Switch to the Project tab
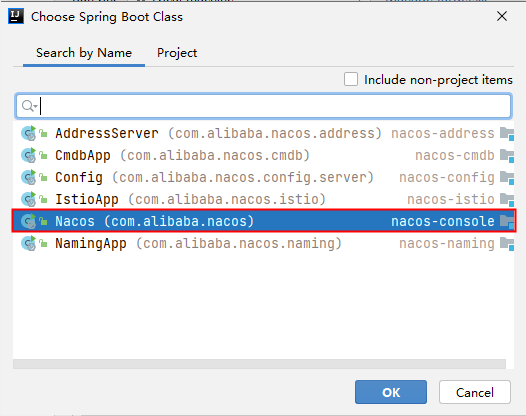The height and width of the screenshot is (416, 526). [x=177, y=53]
